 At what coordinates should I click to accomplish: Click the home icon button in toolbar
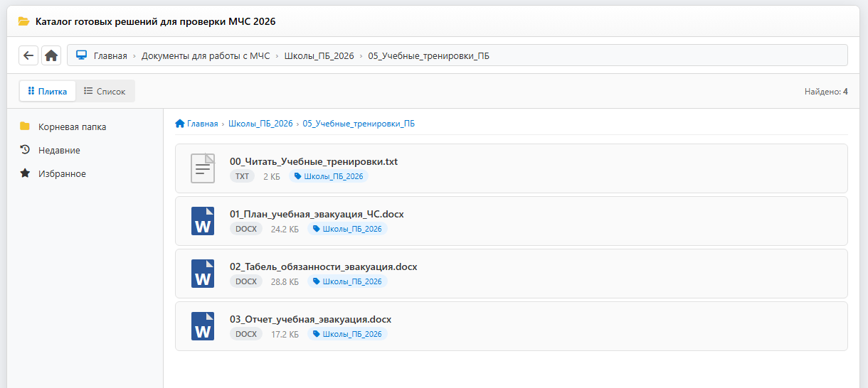[51, 55]
